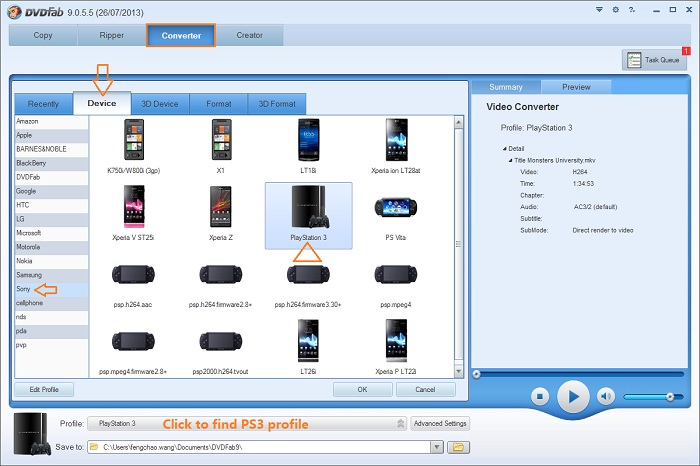Select the Converter tab
Viewport: 700px width, 466px height.
click(x=181, y=35)
